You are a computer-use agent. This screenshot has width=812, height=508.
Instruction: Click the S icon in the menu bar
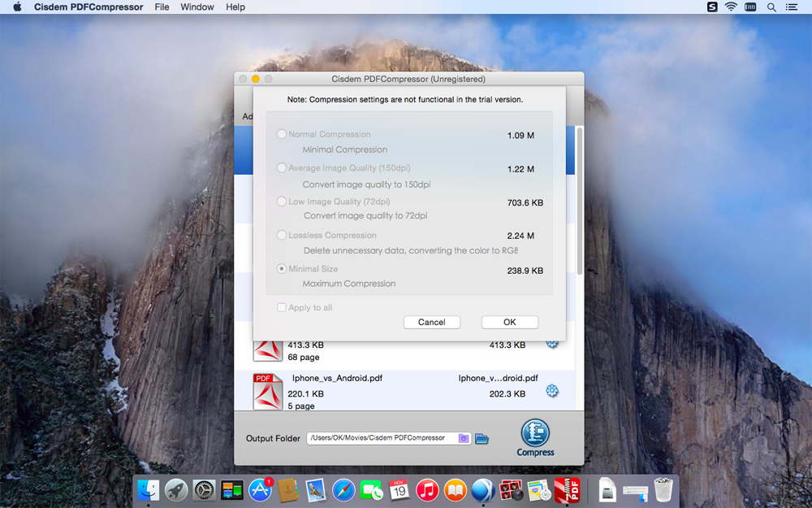(712, 7)
